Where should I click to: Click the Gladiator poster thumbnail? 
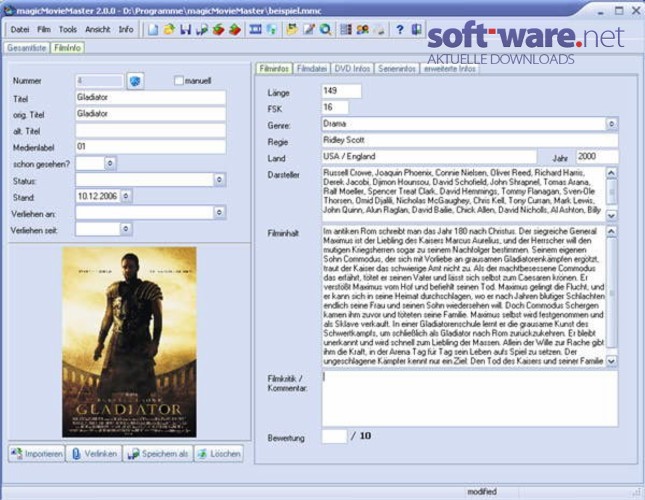pos(129,342)
